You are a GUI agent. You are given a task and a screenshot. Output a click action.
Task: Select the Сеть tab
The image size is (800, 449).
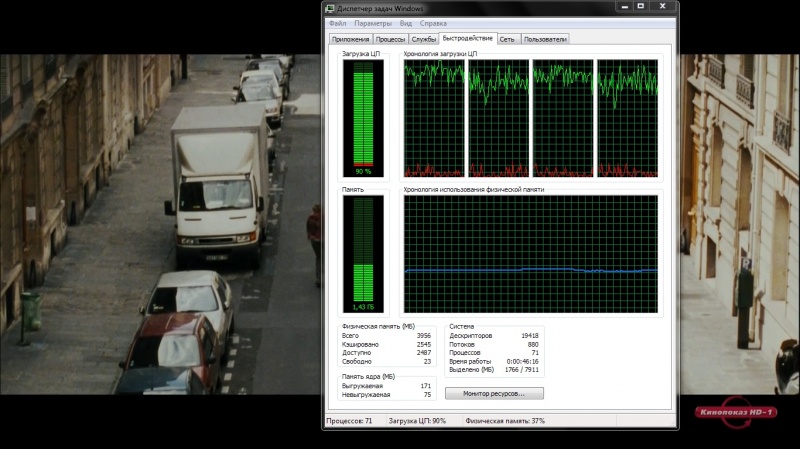point(508,39)
